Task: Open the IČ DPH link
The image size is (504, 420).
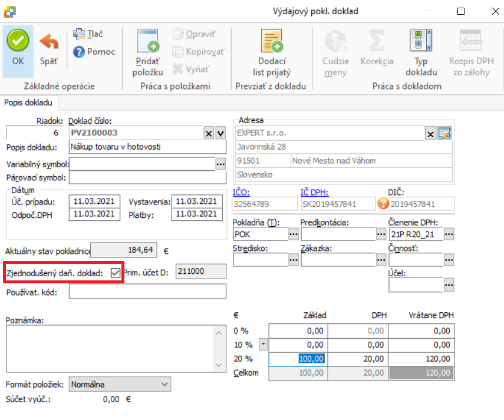Action: coord(314,193)
